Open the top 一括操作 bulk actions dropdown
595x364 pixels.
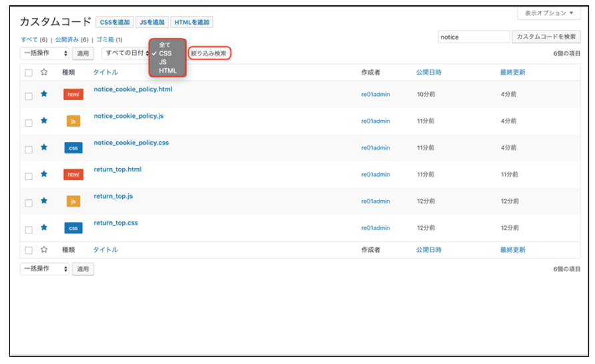coord(45,53)
